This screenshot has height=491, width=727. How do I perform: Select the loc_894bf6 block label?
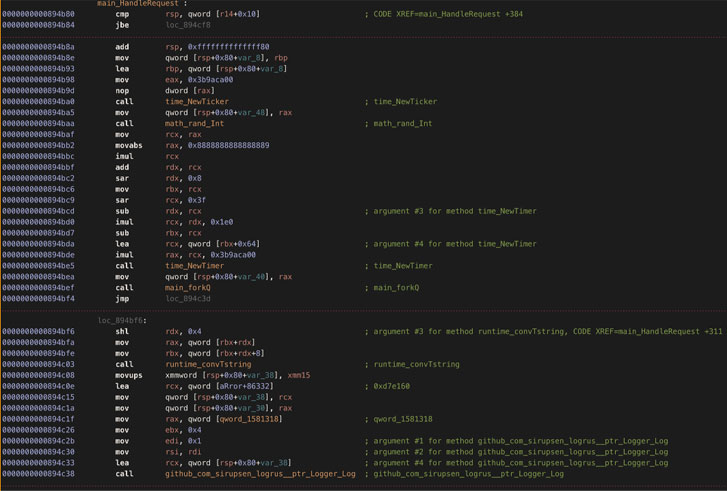pyautogui.click(x=122, y=320)
